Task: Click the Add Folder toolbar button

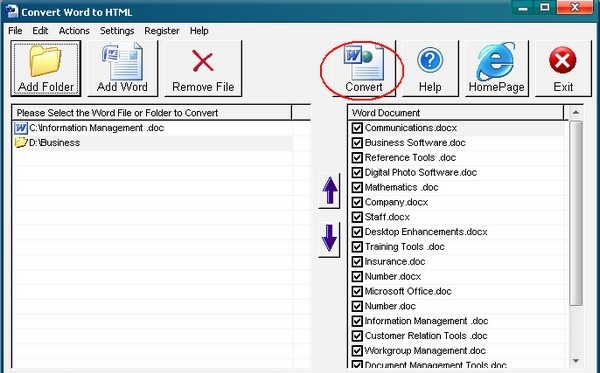Action: click(x=46, y=68)
